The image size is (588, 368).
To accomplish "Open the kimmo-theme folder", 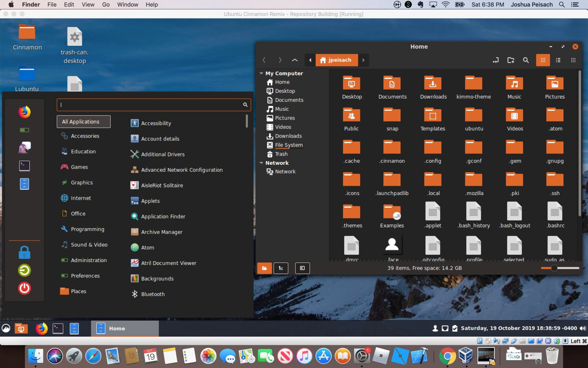I will pyautogui.click(x=474, y=83).
